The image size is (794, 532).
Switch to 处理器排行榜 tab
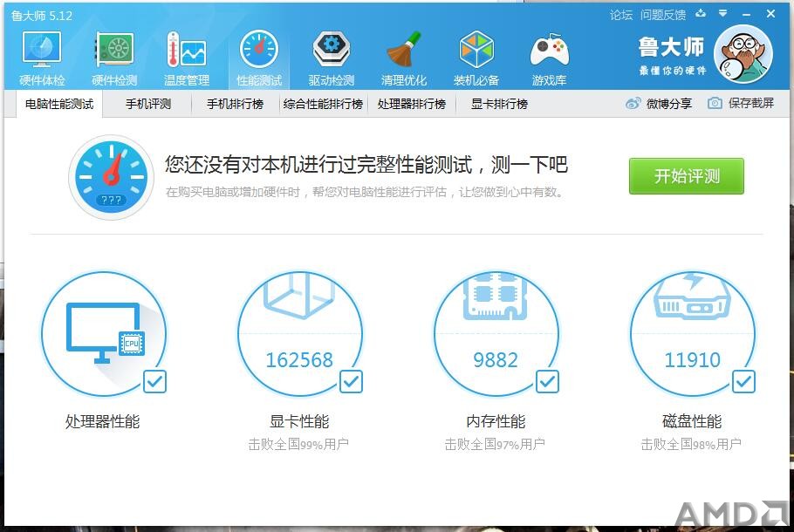[411, 104]
